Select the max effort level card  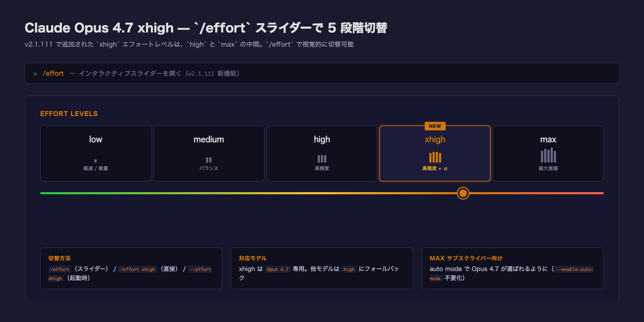tap(548, 153)
